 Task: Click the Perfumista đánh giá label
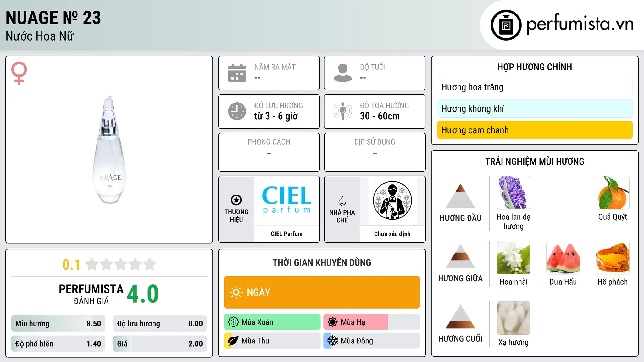[91, 294]
